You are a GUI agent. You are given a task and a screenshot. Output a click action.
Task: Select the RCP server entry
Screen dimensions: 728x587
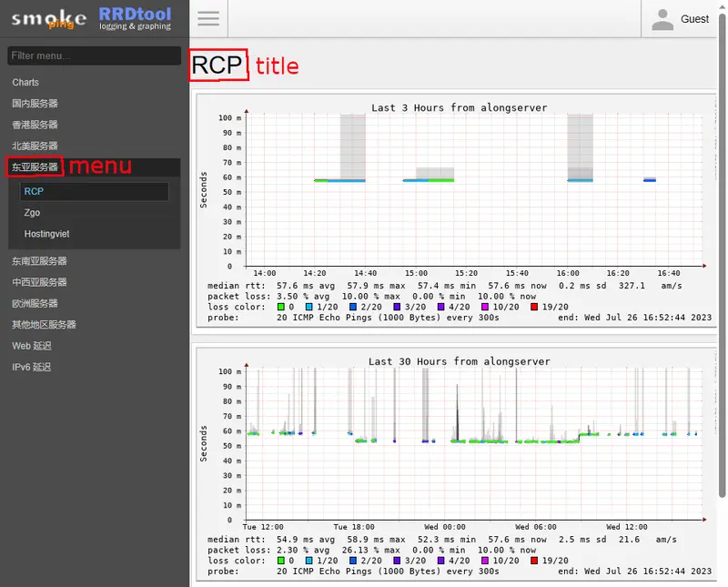[35, 192]
